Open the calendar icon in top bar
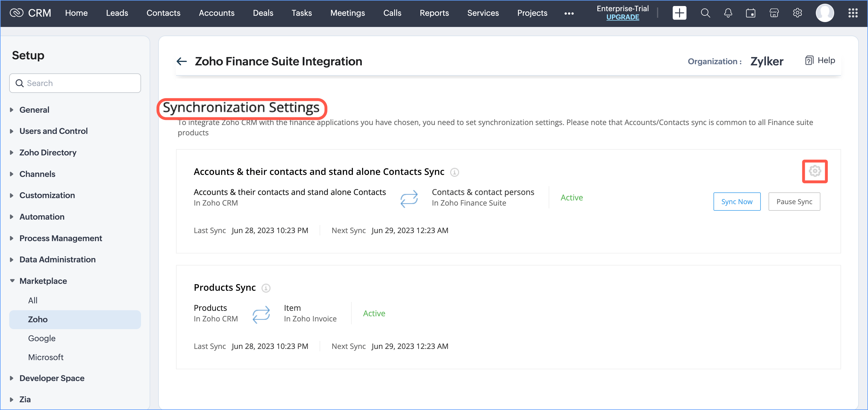This screenshot has height=410, width=868. point(750,13)
